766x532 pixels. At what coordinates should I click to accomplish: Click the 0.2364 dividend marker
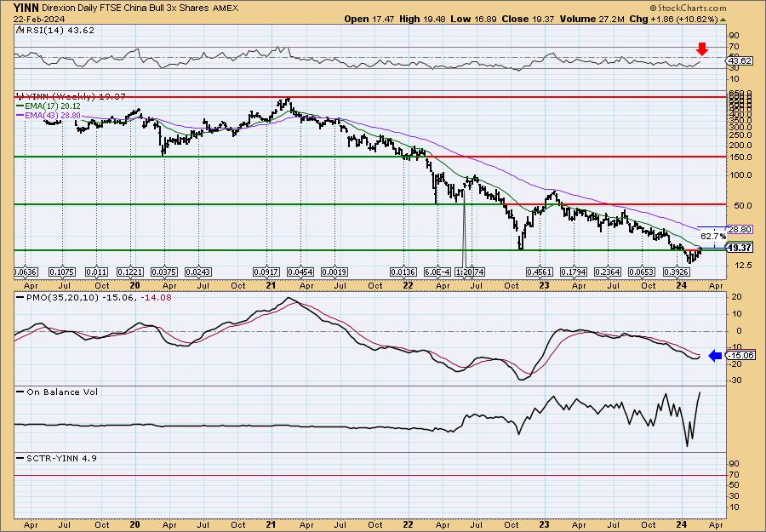(x=608, y=272)
